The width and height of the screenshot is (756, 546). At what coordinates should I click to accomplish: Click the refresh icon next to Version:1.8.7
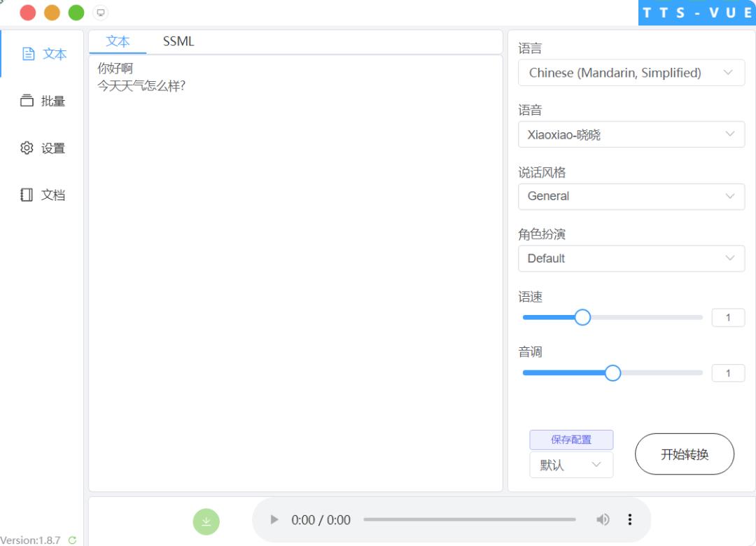[x=71, y=540]
